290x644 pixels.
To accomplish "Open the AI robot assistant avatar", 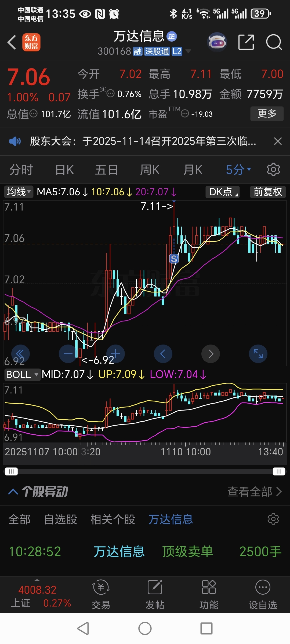I will (x=217, y=42).
